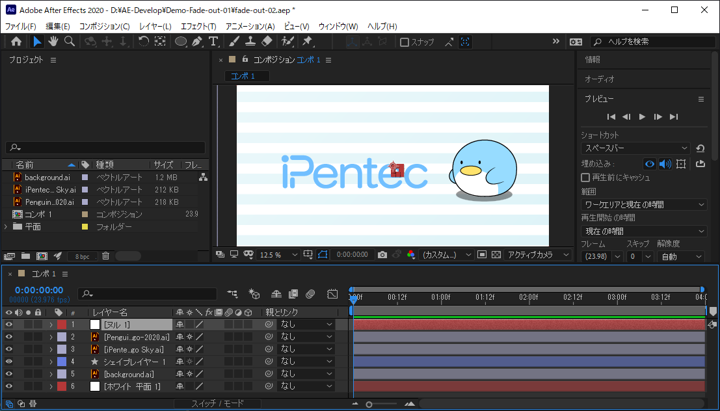
Task: Open the コンポジション(C) menu
Action: coord(105,27)
